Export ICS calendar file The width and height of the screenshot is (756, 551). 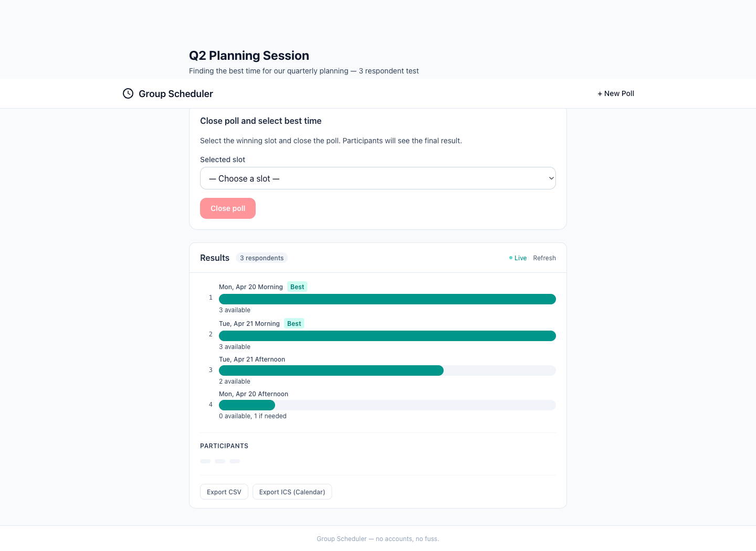pyautogui.click(x=292, y=492)
